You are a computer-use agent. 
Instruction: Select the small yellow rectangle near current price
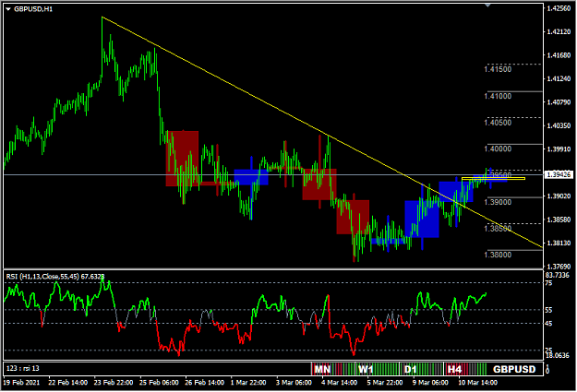[x=493, y=179]
